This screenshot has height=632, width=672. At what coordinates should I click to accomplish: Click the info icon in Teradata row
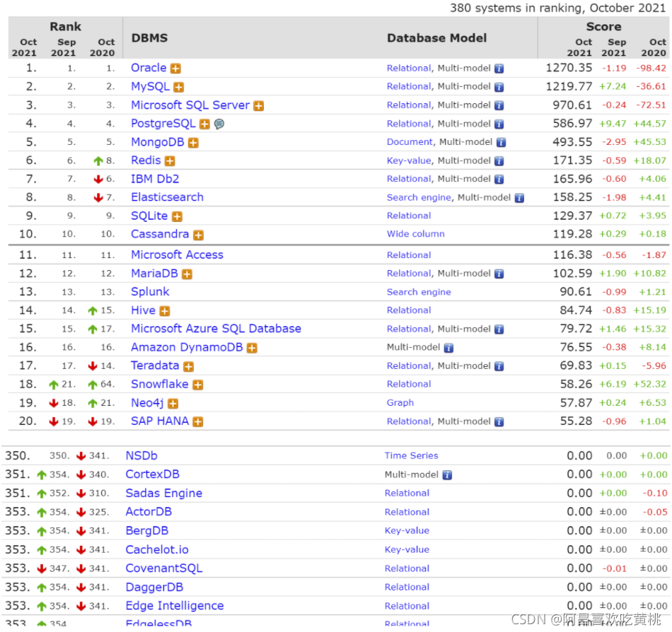pos(499,366)
